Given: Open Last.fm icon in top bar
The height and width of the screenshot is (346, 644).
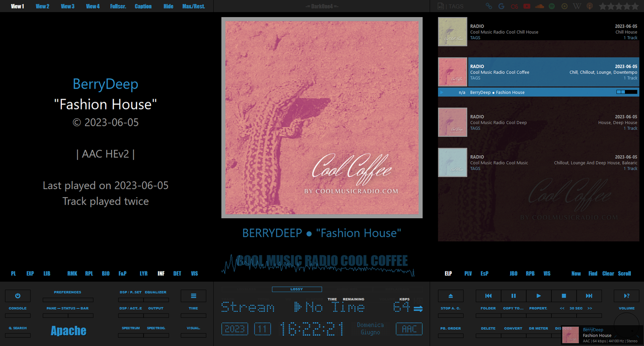Looking at the screenshot, I should pyautogui.click(x=514, y=6).
